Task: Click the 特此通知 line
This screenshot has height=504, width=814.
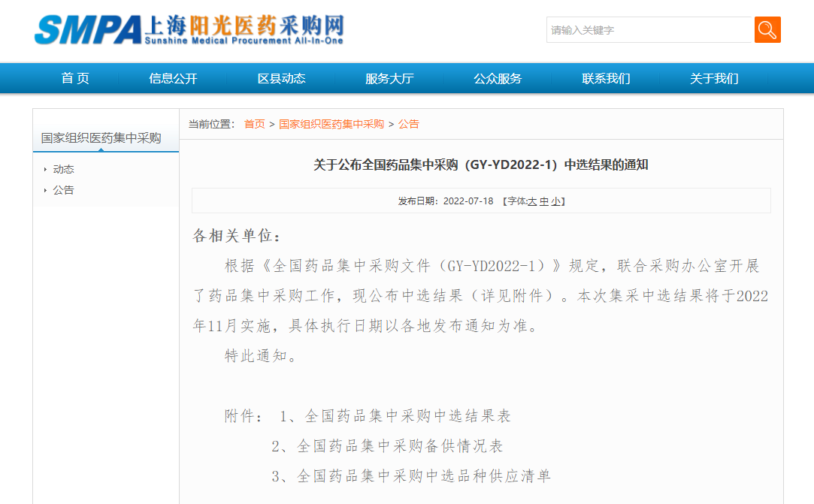Action: 261,356
